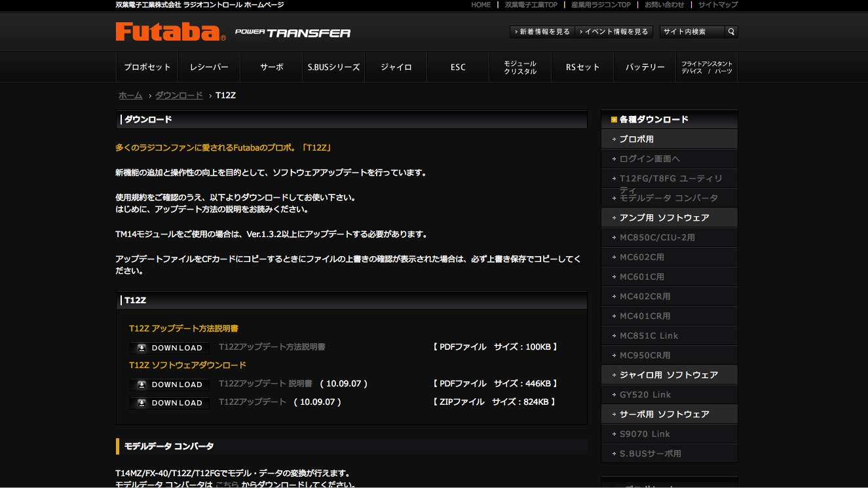
Task: Select ジャイロ用 ソフトウェア sidebar heading
Action: coord(669,375)
